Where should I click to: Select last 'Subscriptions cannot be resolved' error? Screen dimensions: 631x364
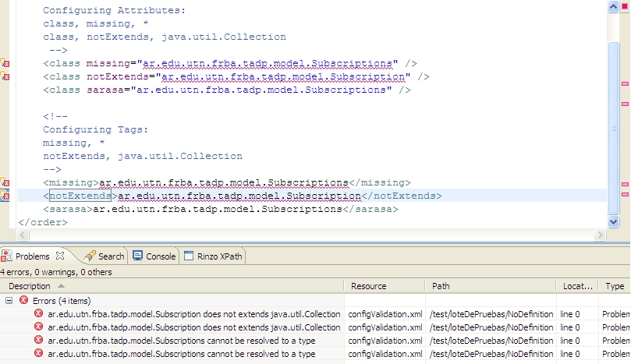tap(181, 354)
